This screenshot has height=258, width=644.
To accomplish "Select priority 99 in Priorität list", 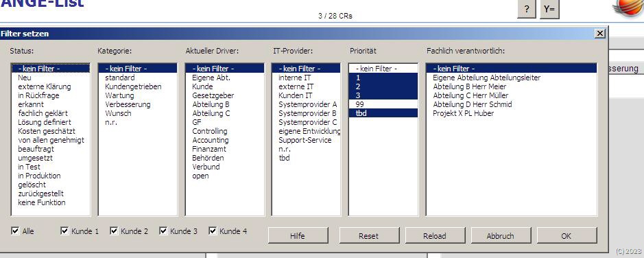I will click(x=383, y=104).
